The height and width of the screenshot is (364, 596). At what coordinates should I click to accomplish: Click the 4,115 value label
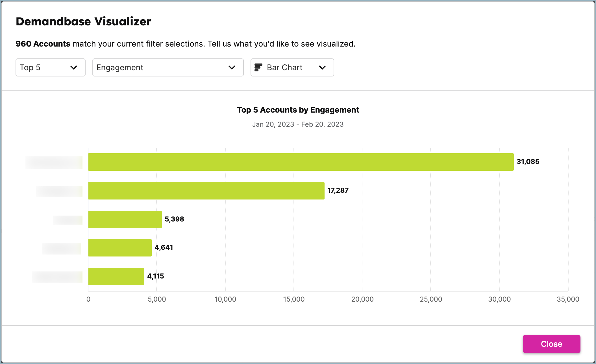156,276
